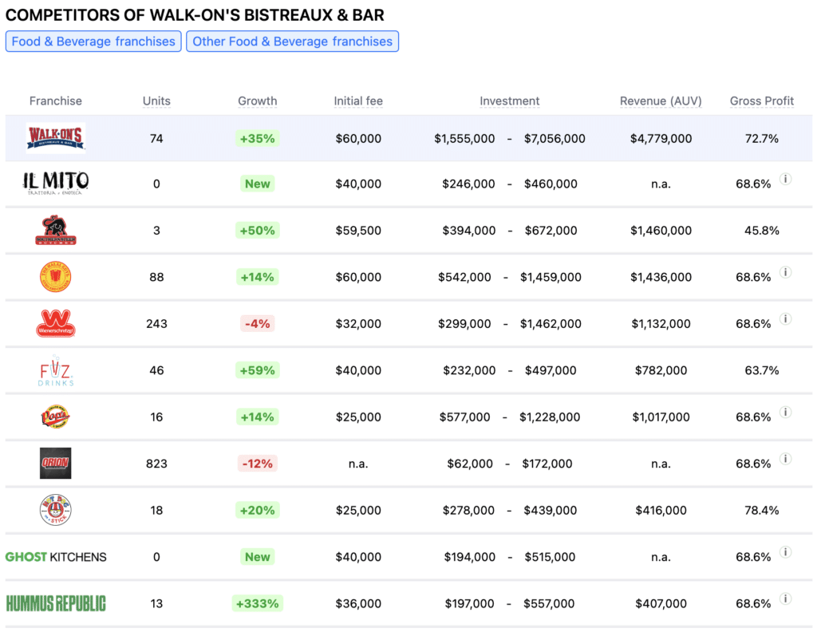
Task: Click the +20% growth badge
Action: 258,510
